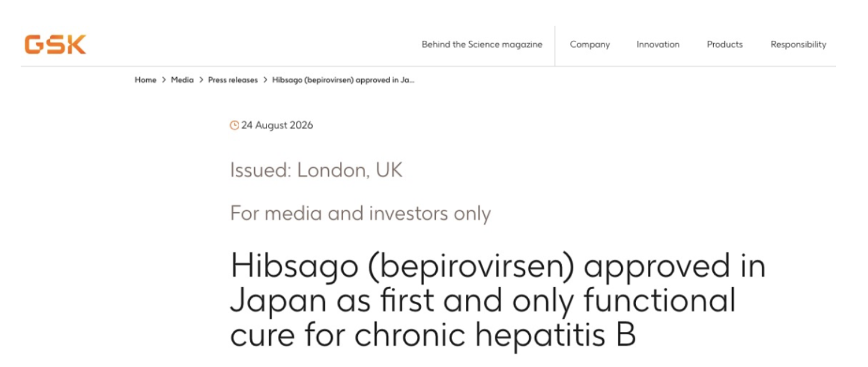Screen dimensions: 868x367
Task: Click the orange GSK logo
Action: pos(55,45)
